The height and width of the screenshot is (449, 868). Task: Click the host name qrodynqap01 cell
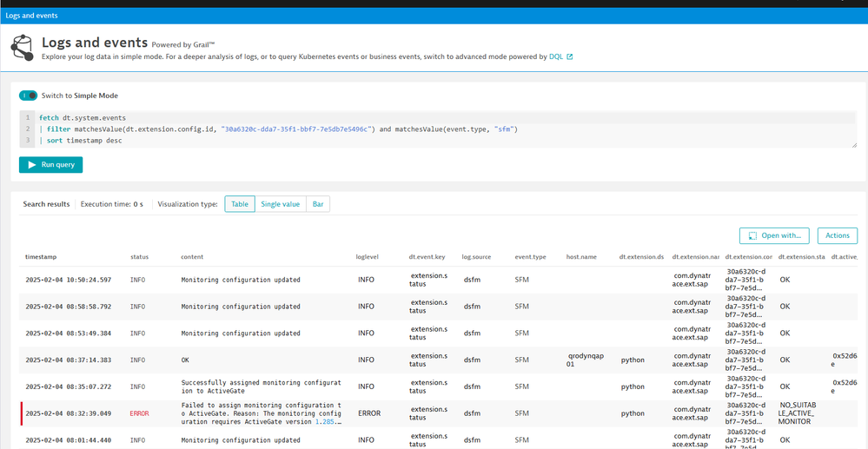coord(582,360)
